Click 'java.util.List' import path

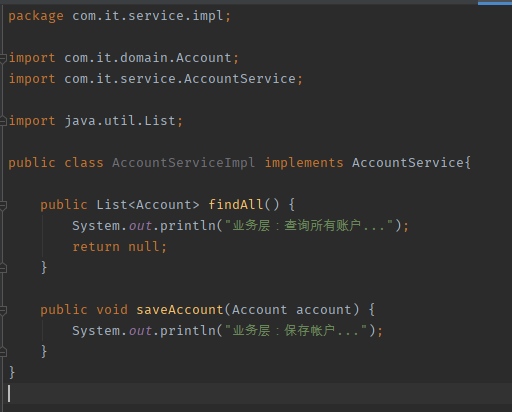(120, 121)
